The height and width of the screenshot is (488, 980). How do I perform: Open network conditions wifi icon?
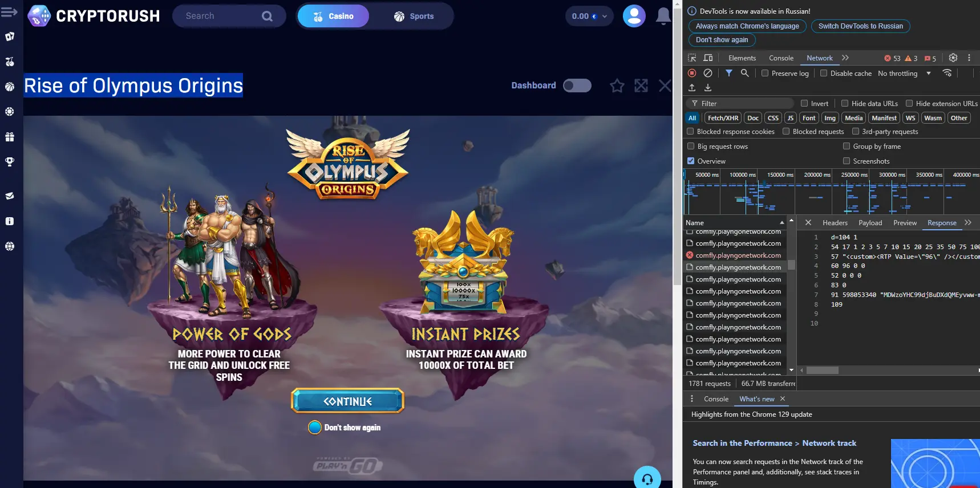(x=947, y=73)
